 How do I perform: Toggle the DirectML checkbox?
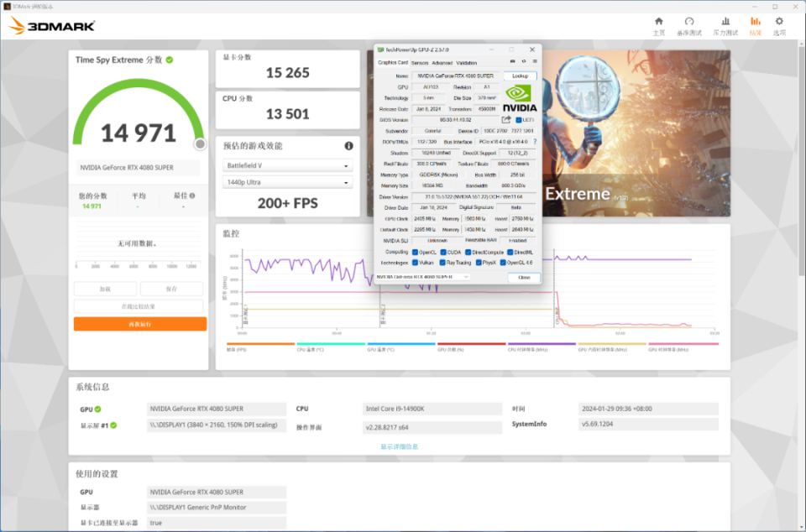point(510,252)
